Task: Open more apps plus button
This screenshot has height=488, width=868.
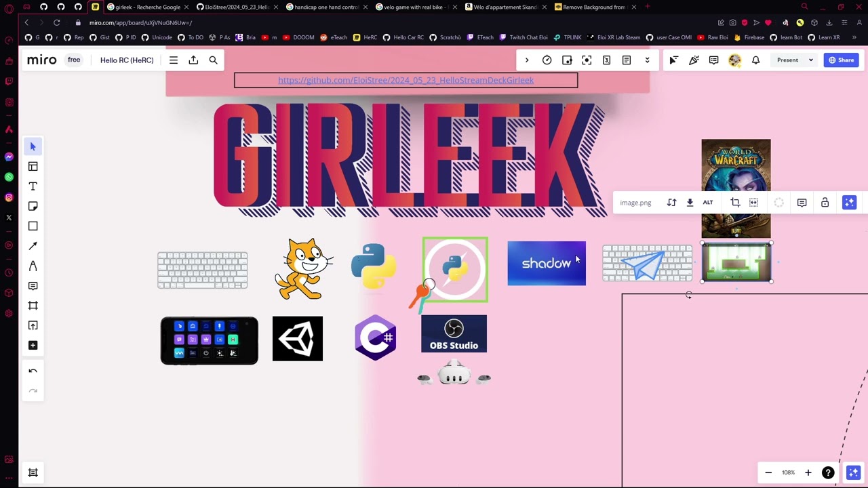Action: (x=33, y=345)
